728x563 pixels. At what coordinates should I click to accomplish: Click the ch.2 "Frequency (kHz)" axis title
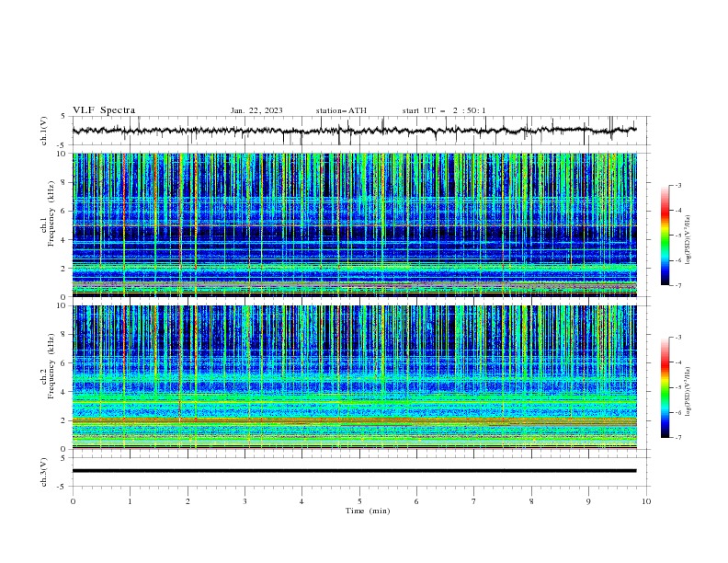pyautogui.click(x=51, y=366)
